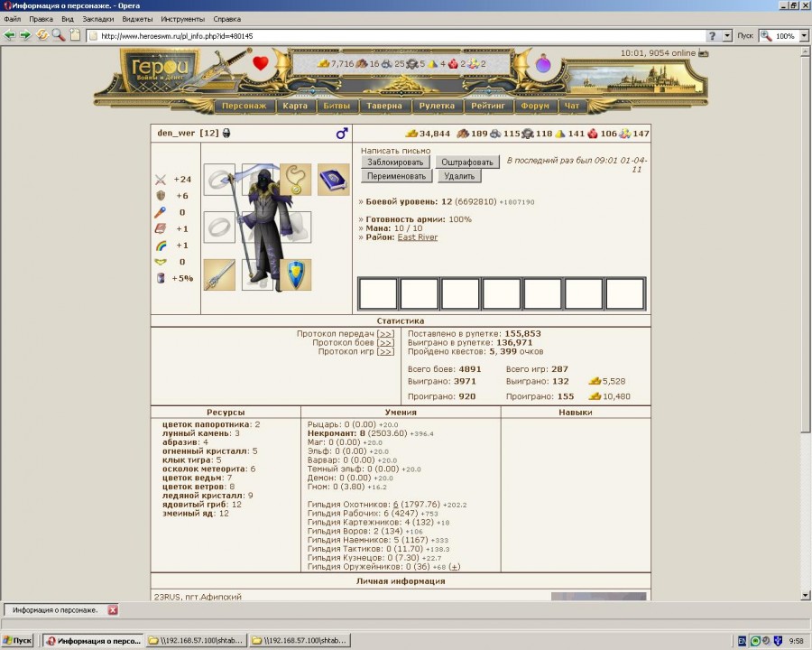Click the Герои game logo
This screenshot has height=650, width=812.
(x=159, y=70)
